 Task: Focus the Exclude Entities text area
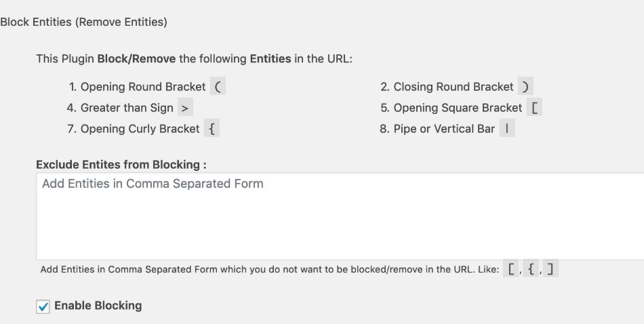pos(339,216)
